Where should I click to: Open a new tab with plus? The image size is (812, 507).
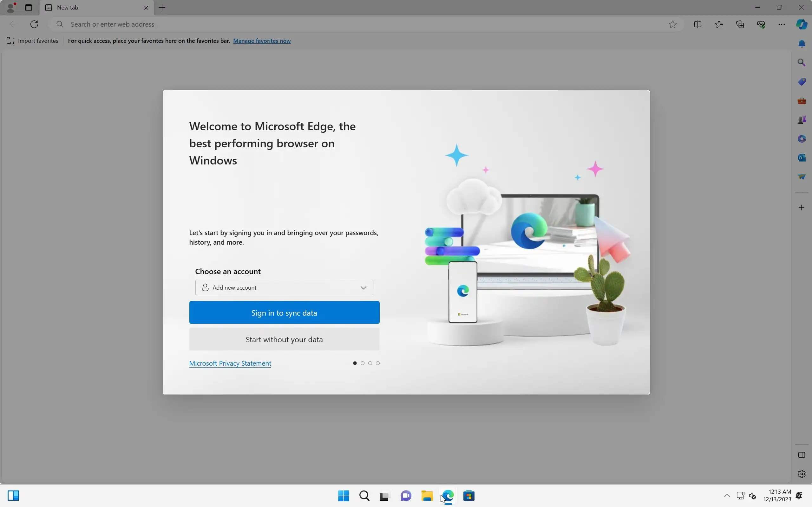[x=162, y=7]
